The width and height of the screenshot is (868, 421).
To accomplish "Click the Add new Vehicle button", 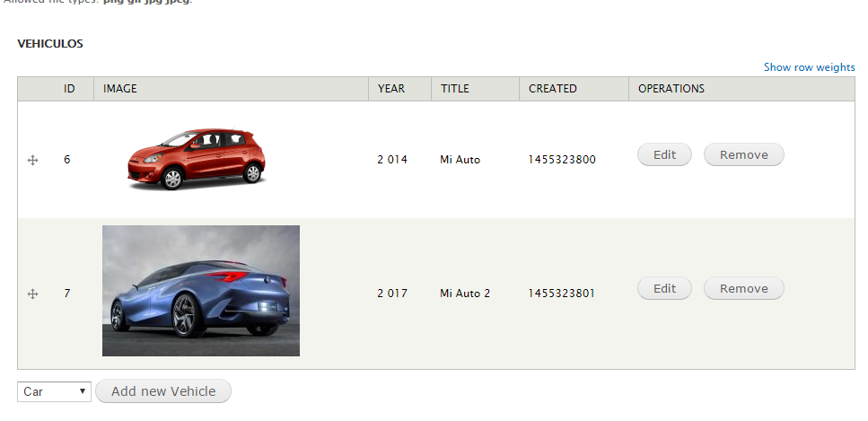I will 162,391.
